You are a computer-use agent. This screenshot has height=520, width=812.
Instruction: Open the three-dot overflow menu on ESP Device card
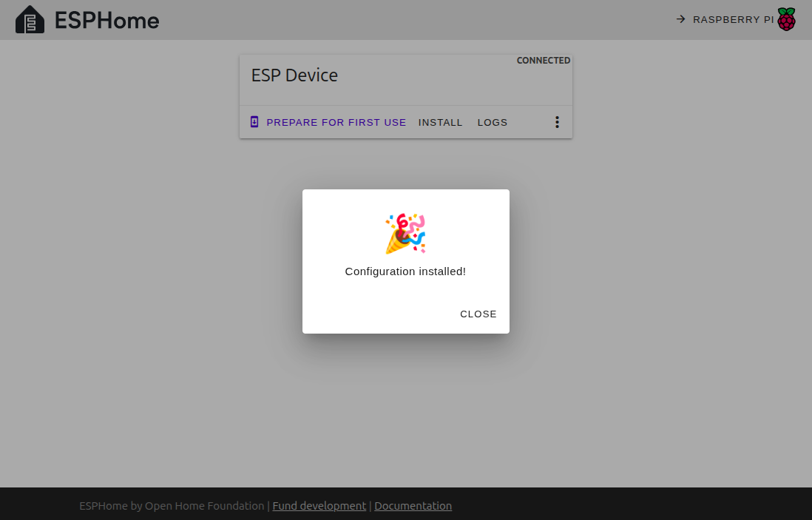(x=557, y=122)
